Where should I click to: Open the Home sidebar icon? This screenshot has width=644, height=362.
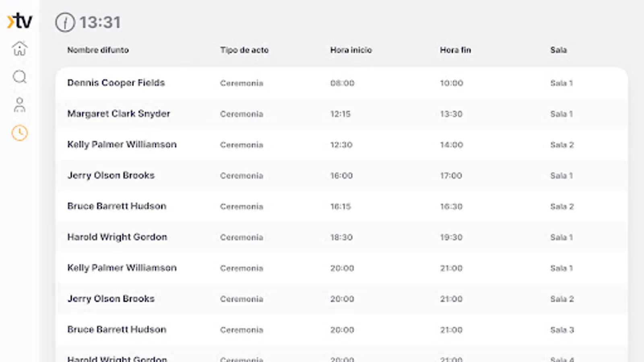[x=19, y=49]
